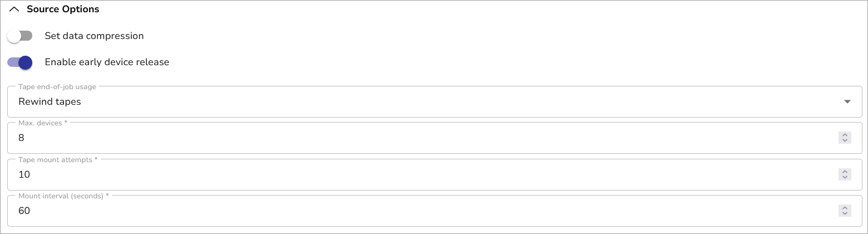Viewport: 868px width, 234px height.
Task: Increase Max. devices with up arrow
Action: pos(845,135)
